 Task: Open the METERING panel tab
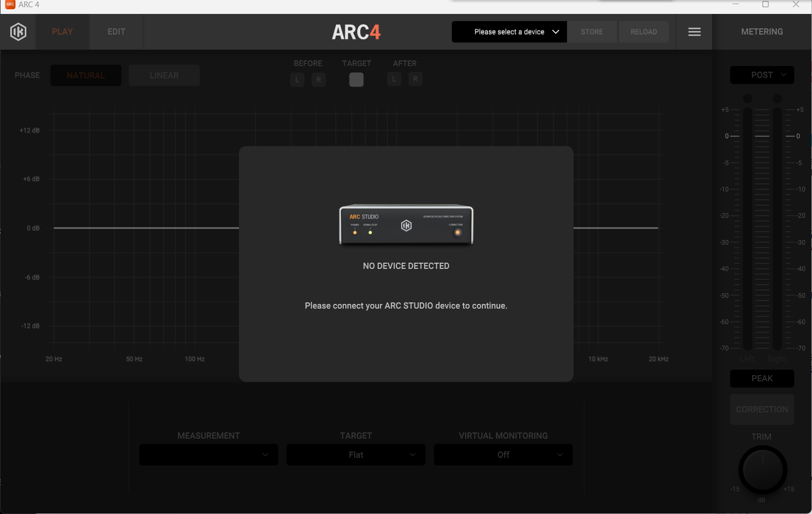click(x=762, y=32)
